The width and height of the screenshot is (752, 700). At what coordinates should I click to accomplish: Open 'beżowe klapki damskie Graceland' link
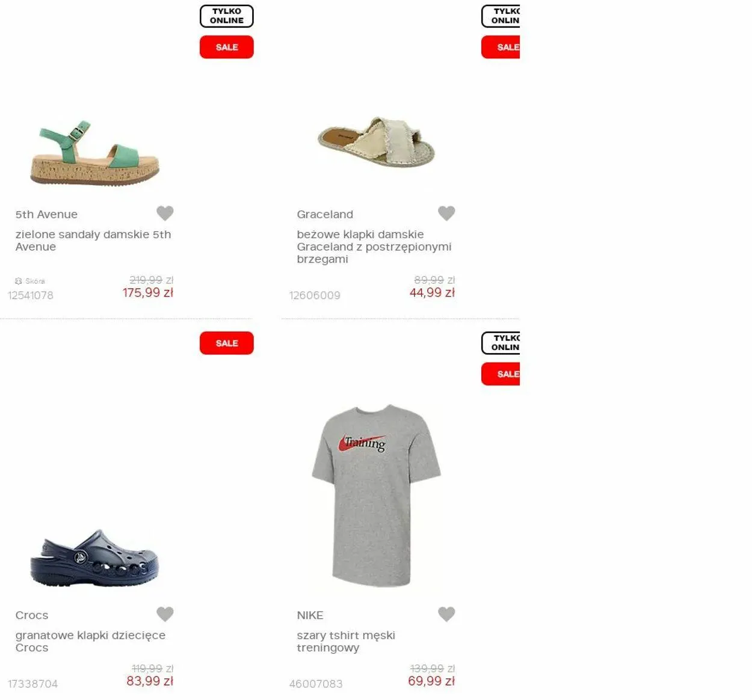(x=374, y=247)
